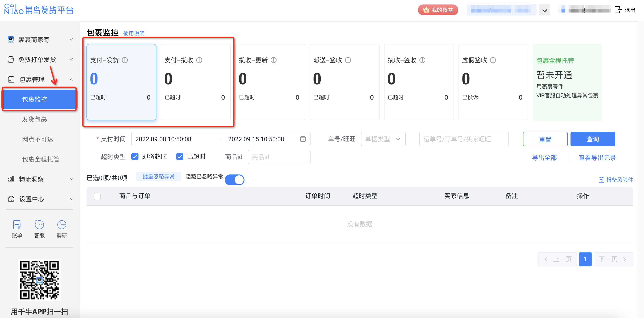Screen dimensions: 644x318
Task: Open the 调研 survey icon
Action: point(62,224)
